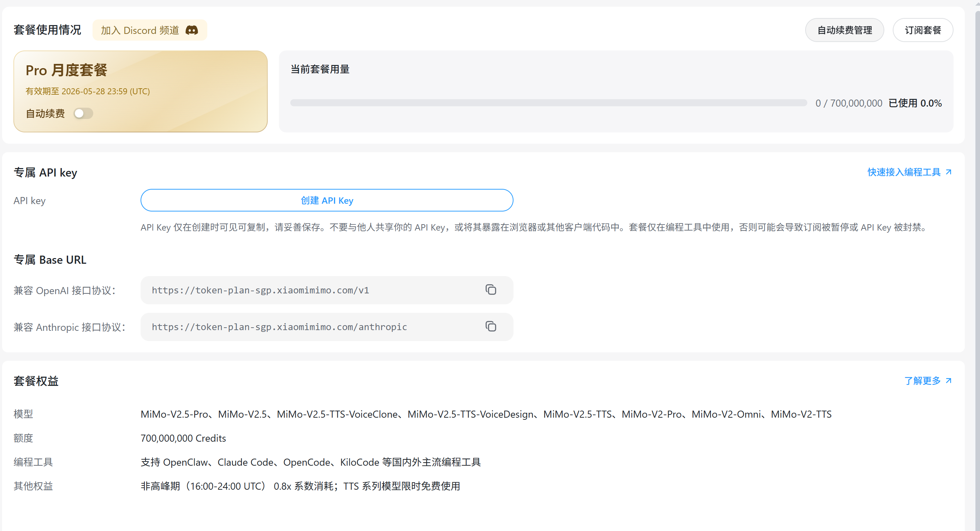Click the OpenAI base URL field
This screenshot has width=980, height=531.
260,290
